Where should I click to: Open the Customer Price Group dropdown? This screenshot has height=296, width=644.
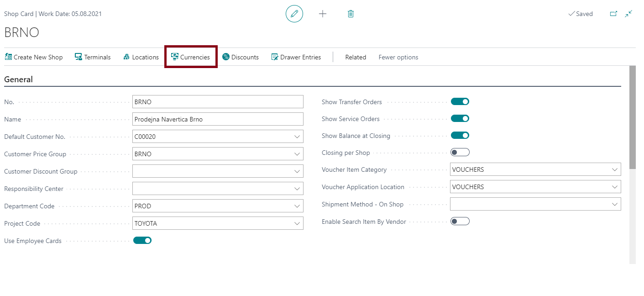coord(297,154)
